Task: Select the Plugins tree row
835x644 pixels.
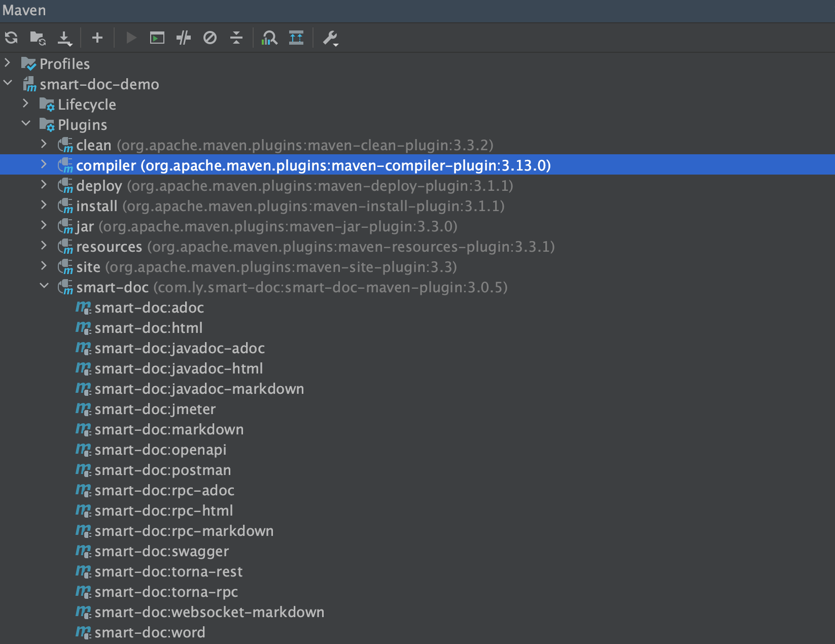Action: [x=417, y=124]
